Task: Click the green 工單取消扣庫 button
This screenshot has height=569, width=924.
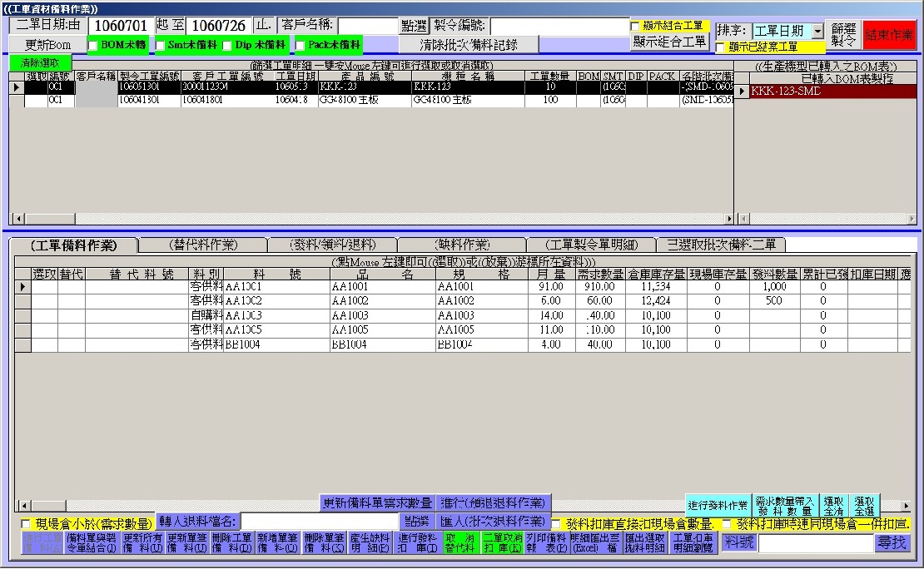Action: 503,543
